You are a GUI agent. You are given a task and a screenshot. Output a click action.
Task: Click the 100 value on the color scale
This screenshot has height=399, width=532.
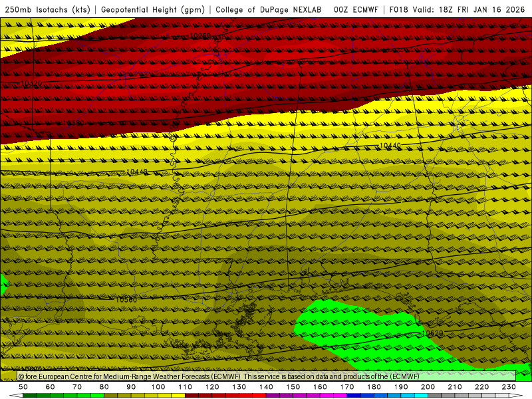tap(158, 387)
